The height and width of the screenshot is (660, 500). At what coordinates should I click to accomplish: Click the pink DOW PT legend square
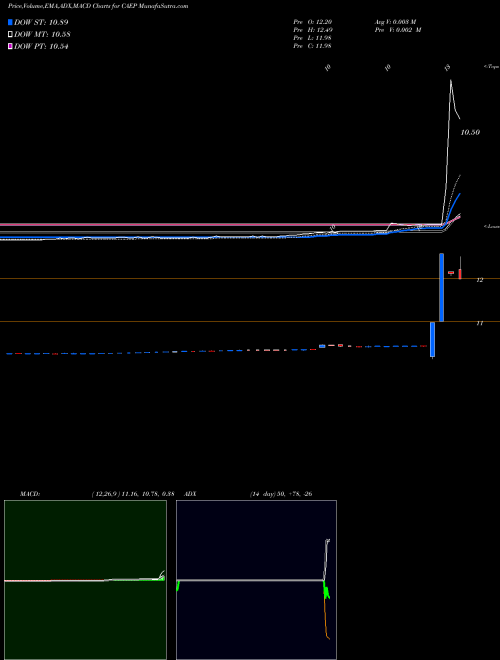(x=10, y=46)
